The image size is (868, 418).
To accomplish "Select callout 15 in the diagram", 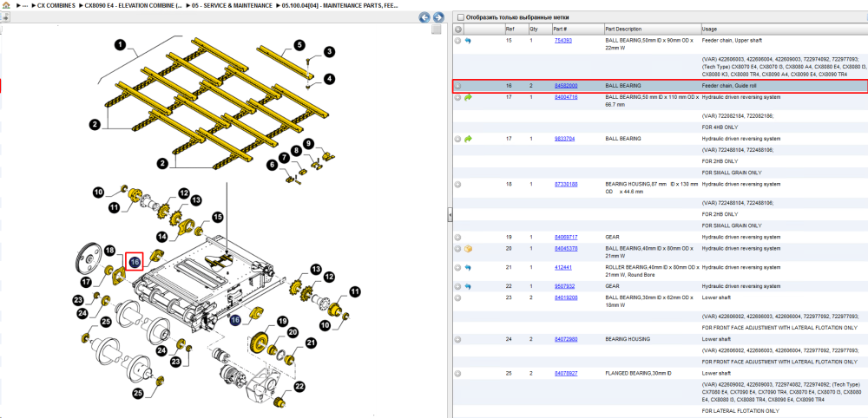I will point(218,218).
